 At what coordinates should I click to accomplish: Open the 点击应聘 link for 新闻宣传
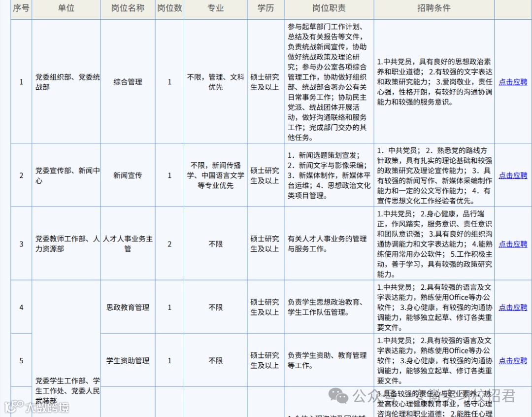(513, 175)
